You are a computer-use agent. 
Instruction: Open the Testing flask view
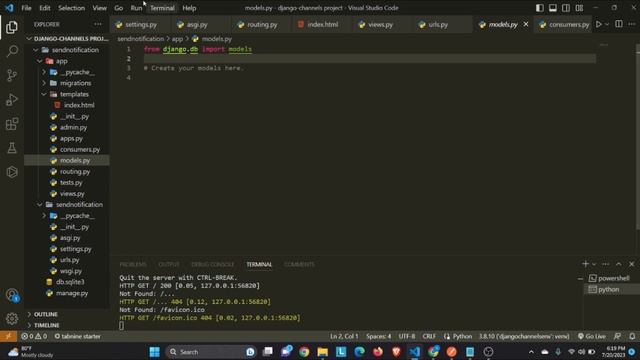[12, 148]
